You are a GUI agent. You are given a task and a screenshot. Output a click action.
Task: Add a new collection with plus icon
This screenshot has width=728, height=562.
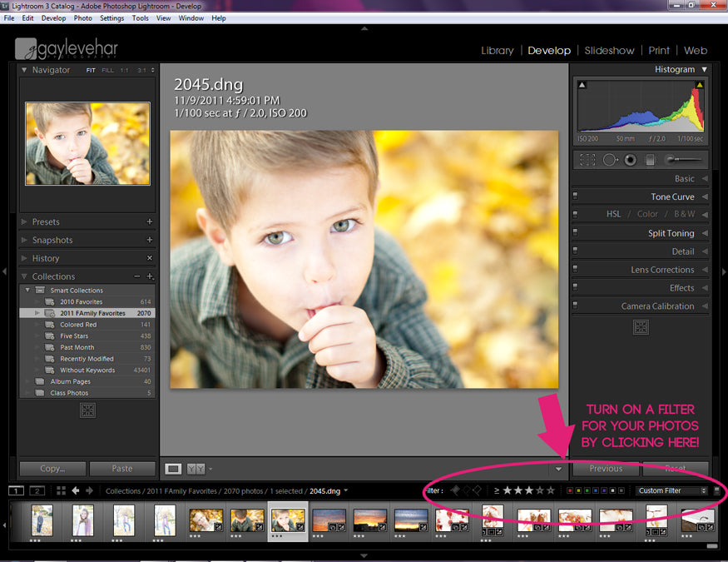click(x=150, y=276)
